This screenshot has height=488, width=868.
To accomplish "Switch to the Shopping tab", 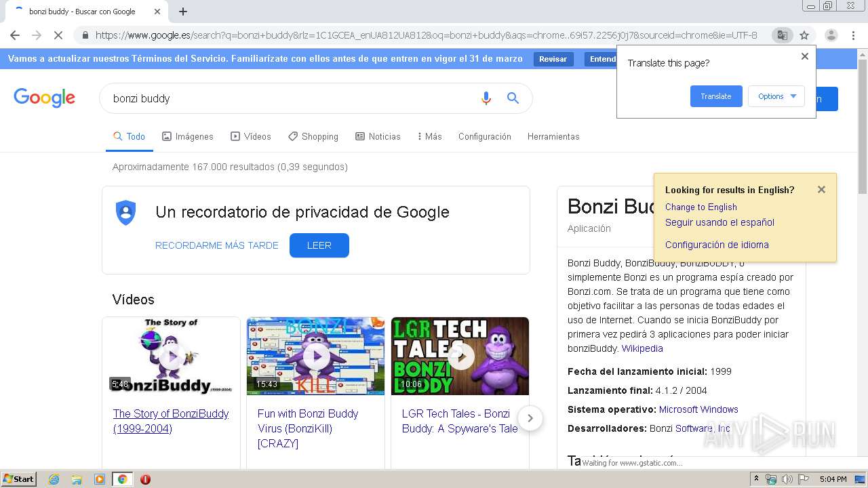I will click(x=313, y=136).
